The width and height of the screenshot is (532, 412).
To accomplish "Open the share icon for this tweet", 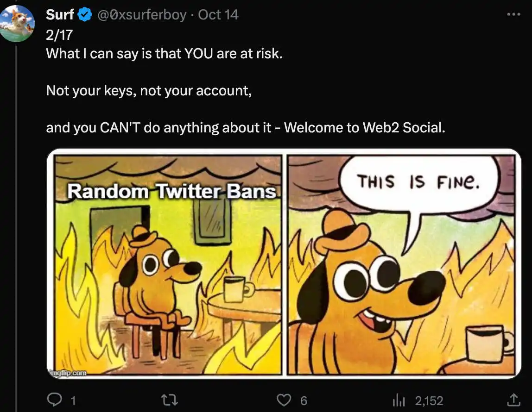I will pyautogui.click(x=513, y=399).
